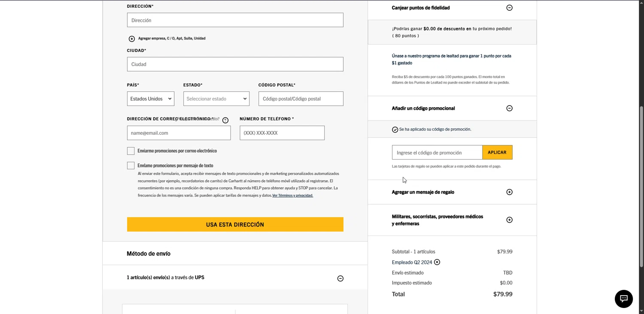The image size is (644, 314).
Task: Focus the promo code input field
Action: [x=437, y=152]
